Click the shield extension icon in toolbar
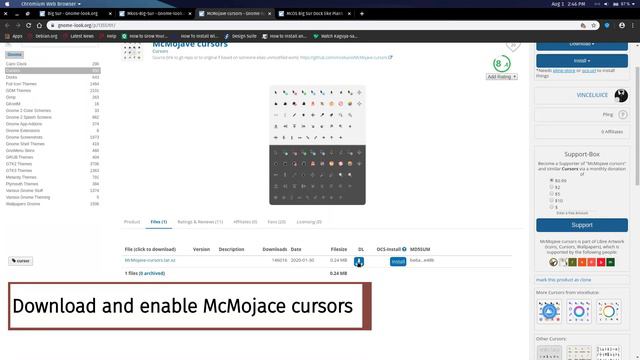The image size is (640, 360). pyautogui.click(x=607, y=25)
